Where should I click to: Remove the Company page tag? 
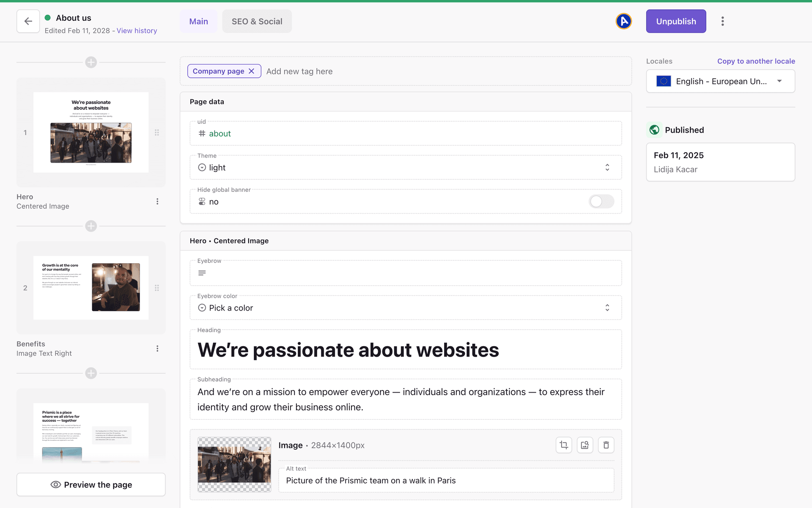click(252, 71)
